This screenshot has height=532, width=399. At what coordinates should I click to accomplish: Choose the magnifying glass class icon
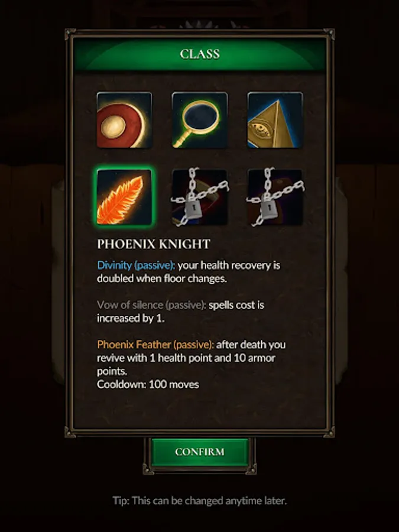click(200, 120)
